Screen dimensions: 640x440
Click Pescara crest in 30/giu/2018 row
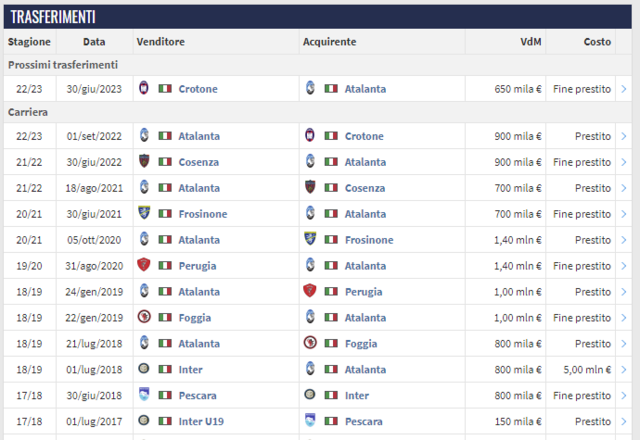point(144,394)
